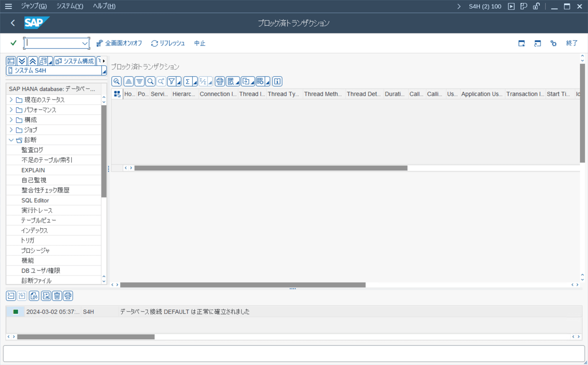Click the Sort Ascending icon
588x365 pixels.
(x=128, y=81)
